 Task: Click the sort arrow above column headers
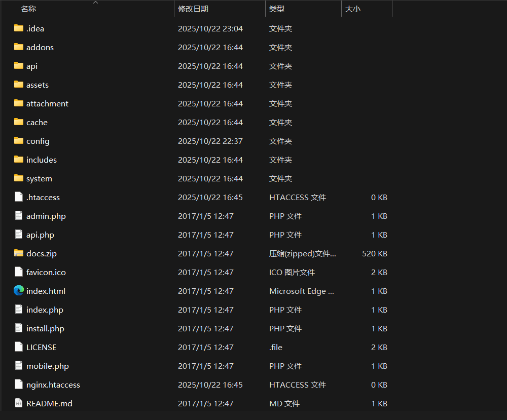(95, 3)
